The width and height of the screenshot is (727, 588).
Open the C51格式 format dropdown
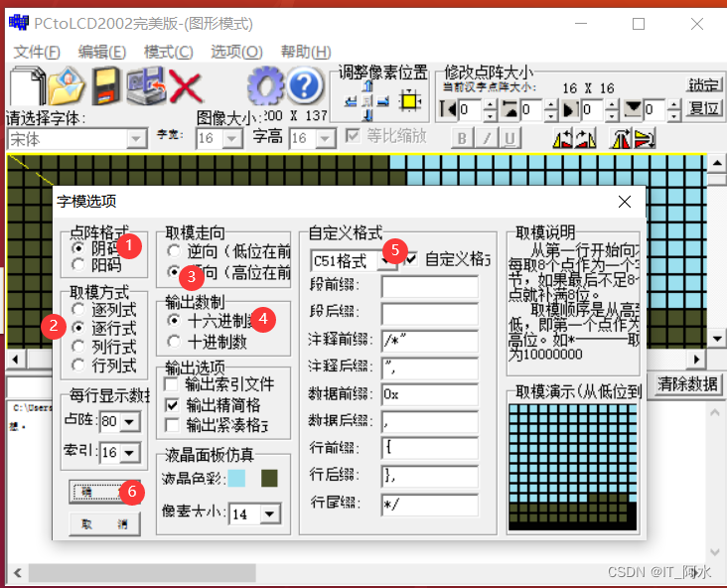point(387,261)
